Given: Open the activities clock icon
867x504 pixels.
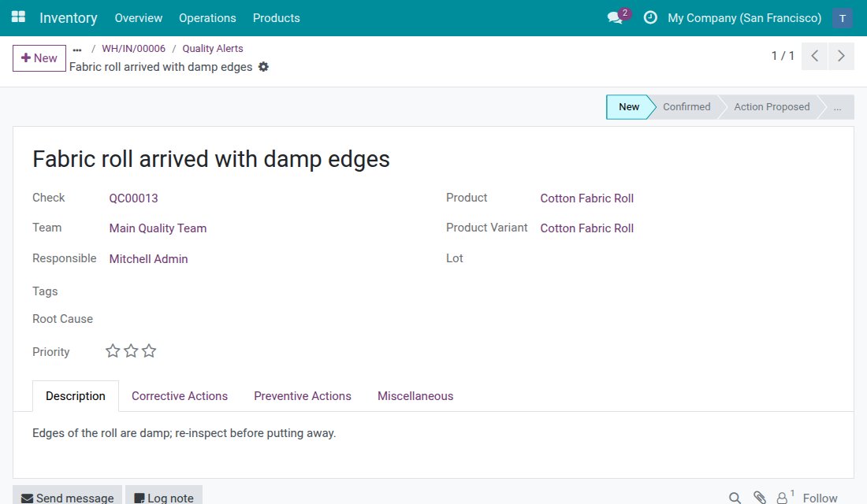Looking at the screenshot, I should click(650, 17).
